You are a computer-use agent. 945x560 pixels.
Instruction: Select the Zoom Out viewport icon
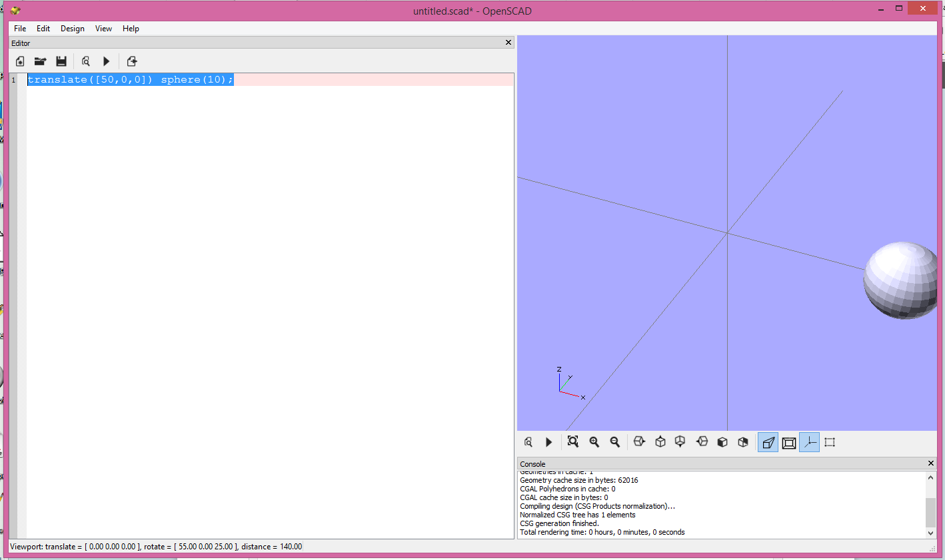(615, 441)
